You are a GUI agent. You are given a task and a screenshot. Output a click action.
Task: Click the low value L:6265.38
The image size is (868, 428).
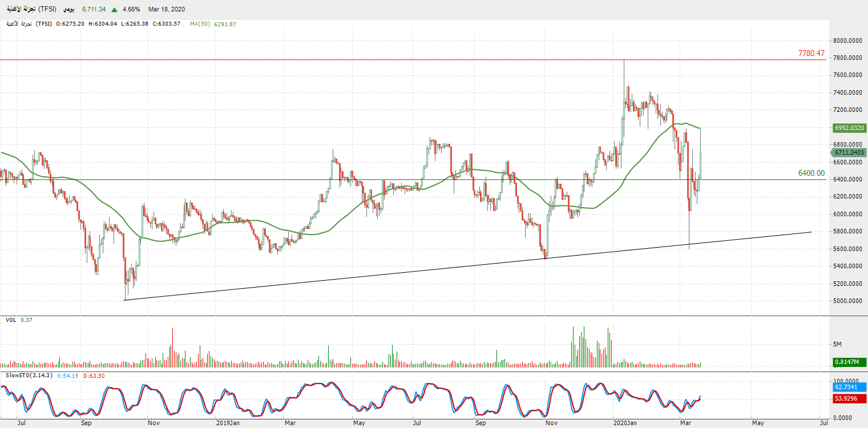point(136,24)
